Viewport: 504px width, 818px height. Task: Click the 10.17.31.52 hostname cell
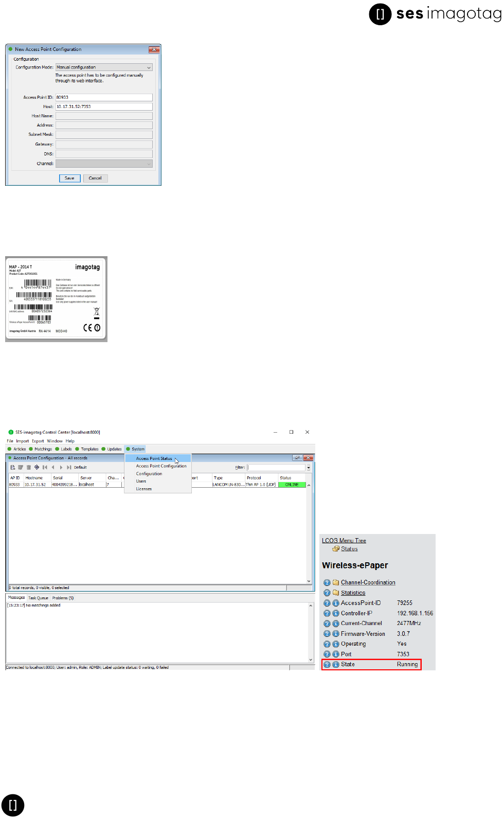click(x=38, y=485)
